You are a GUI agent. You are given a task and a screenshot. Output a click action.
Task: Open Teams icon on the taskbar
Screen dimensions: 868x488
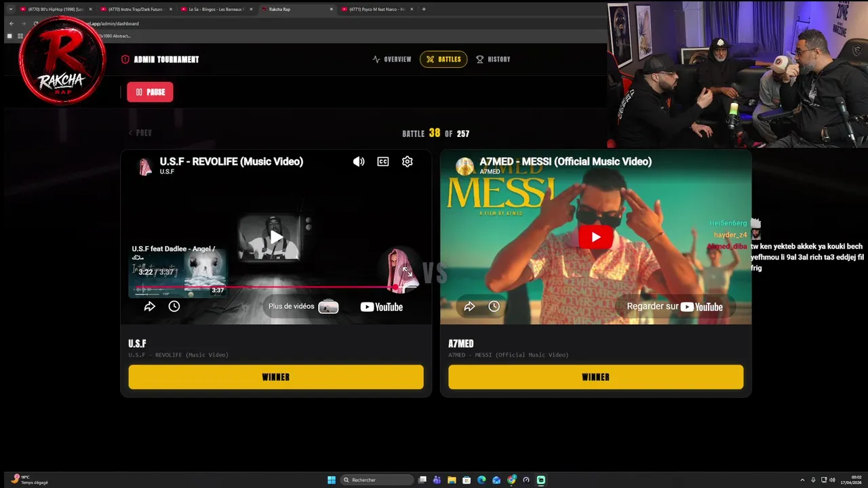coord(437,480)
